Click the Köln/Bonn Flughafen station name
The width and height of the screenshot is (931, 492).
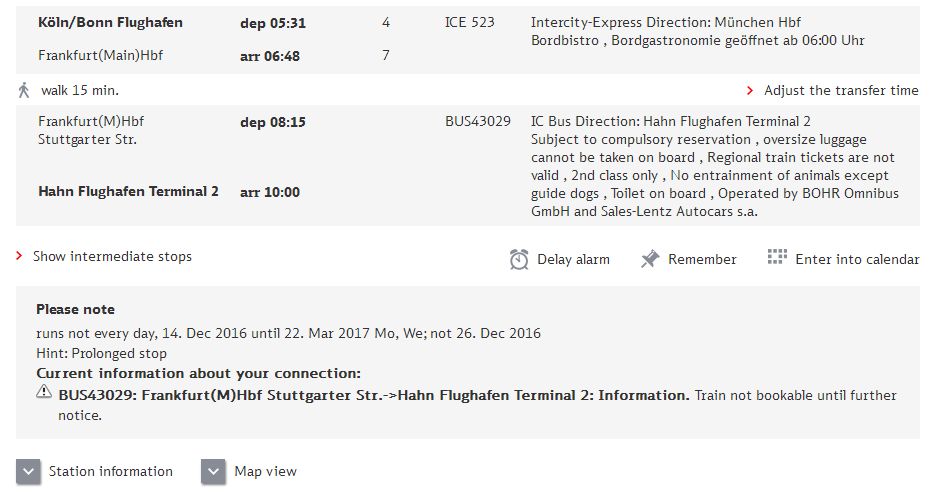click(x=110, y=23)
